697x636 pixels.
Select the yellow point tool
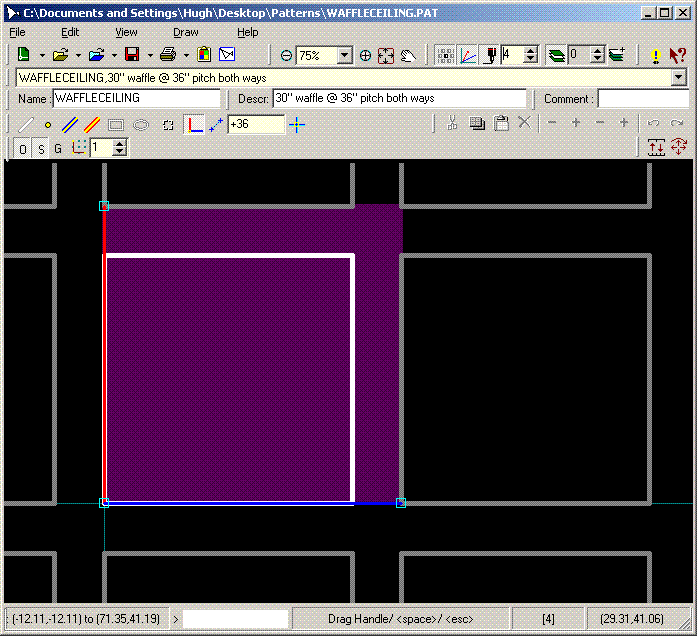[48, 125]
